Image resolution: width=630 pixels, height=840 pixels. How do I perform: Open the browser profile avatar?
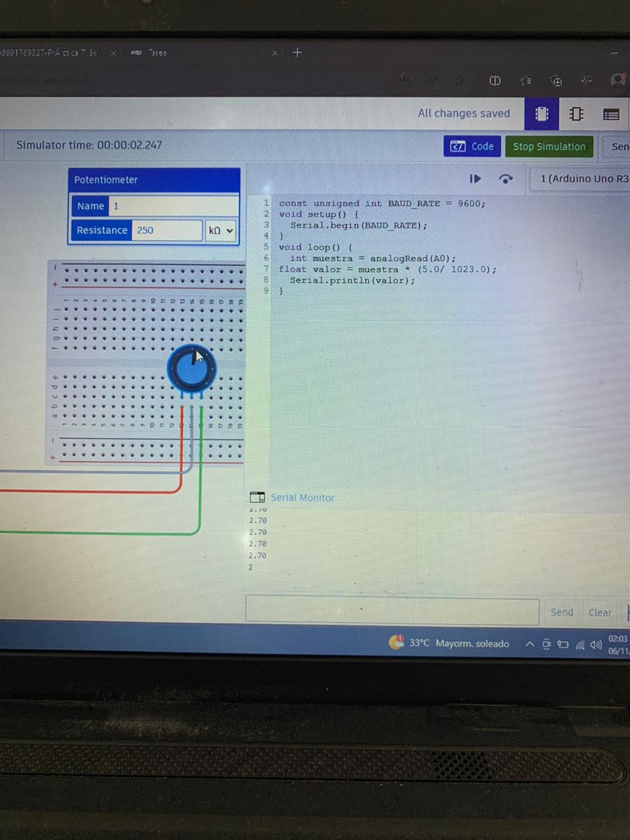[618, 80]
